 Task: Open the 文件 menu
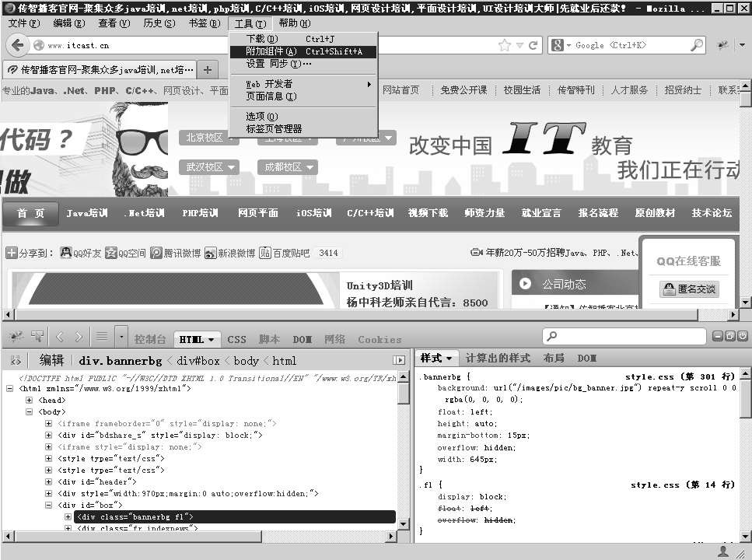[24, 23]
